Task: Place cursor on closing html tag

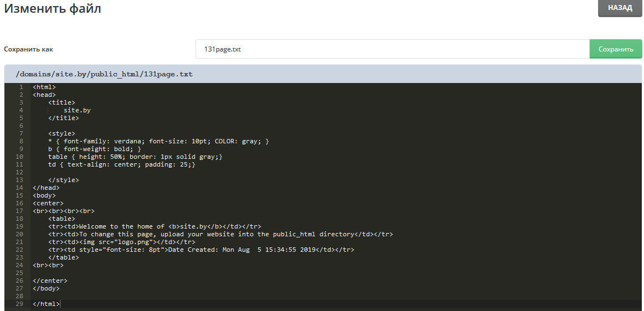Action: pos(46,304)
